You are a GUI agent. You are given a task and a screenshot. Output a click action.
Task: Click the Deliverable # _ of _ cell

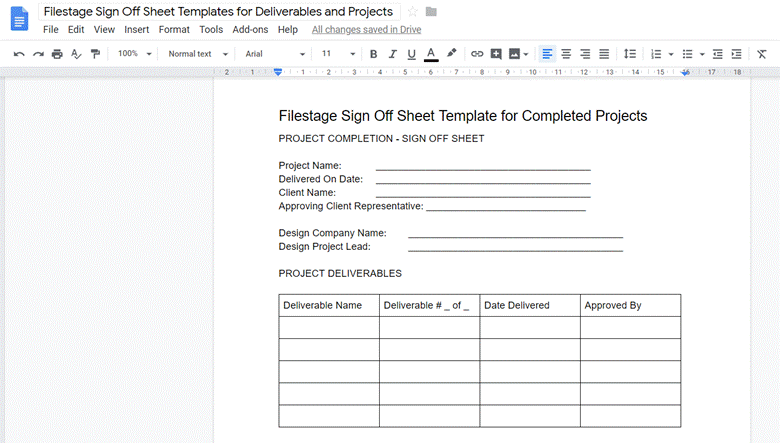(429, 305)
